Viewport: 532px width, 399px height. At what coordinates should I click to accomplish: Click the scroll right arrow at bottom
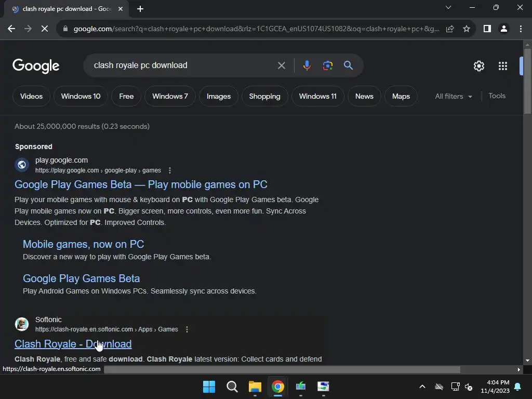tap(519, 369)
